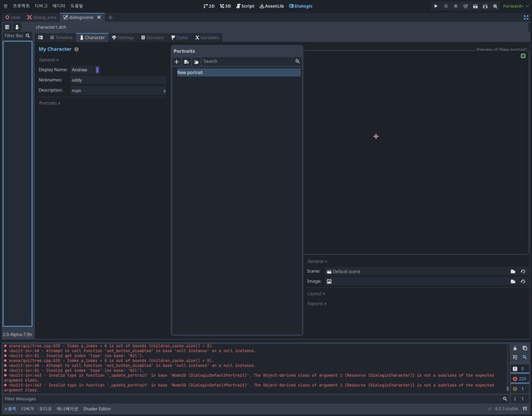Image resolution: width=532 pixels, height=416 pixels.
Task: Collapse the portrait General section
Action: (x=318, y=262)
